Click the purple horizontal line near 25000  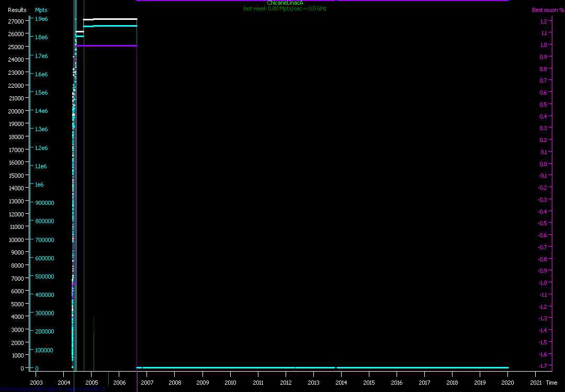pyautogui.click(x=105, y=45)
